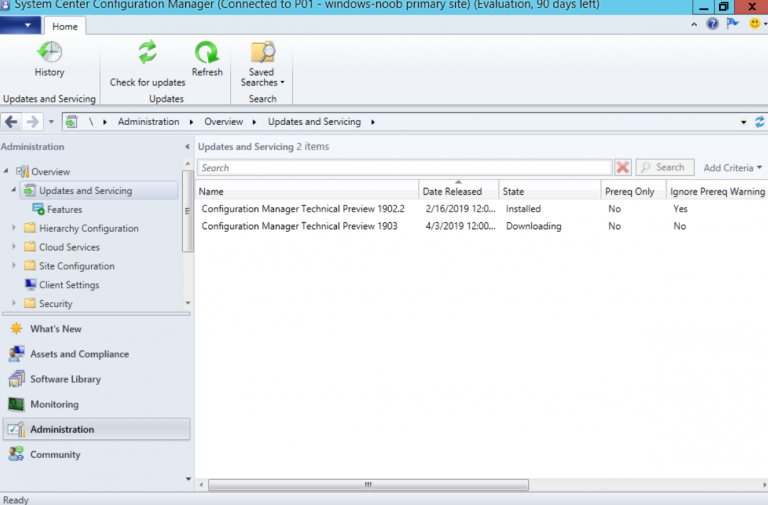Open the Administration workspace
Viewport: 768px width, 505px height.
[96, 429]
